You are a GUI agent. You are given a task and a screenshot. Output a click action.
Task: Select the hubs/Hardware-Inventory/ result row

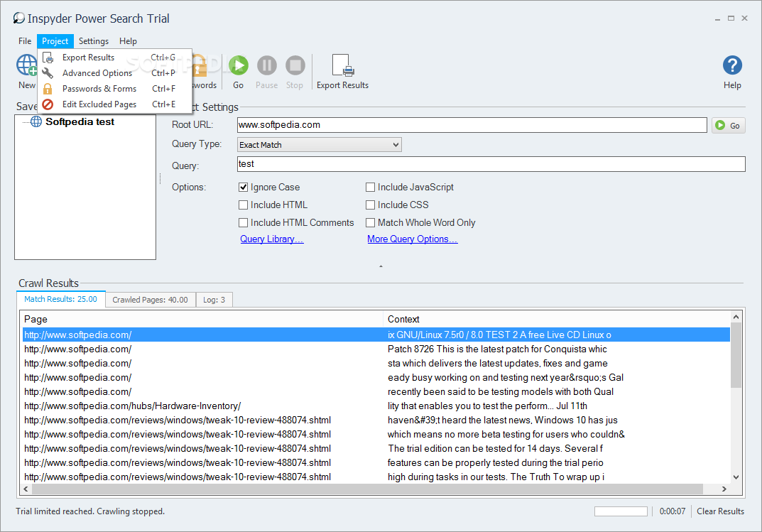click(x=376, y=406)
